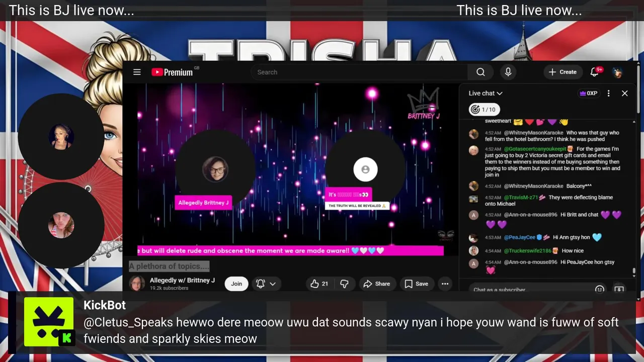Open the 1/10 chat goal chip

(484, 109)
